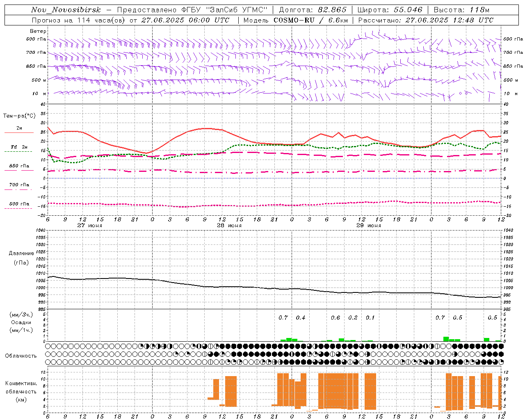
Task: Click the (км) unit under convective cloudiness
Action: click(21, 399)
